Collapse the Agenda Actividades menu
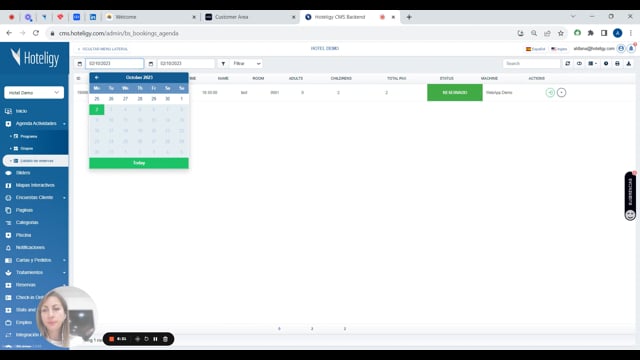Screen dimensions: 640x360 64,124
